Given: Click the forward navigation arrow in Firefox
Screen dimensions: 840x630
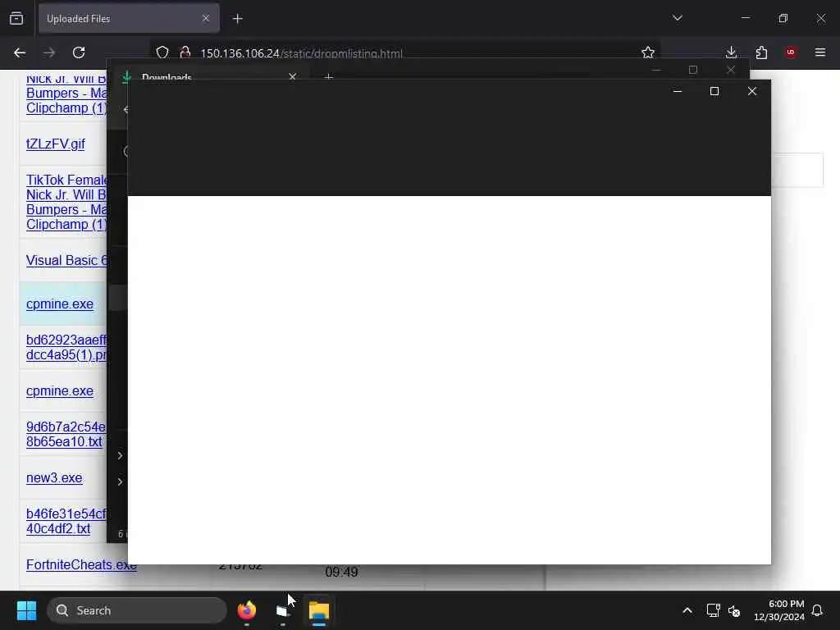Looking at the screenshot, I should click(49, 52).
